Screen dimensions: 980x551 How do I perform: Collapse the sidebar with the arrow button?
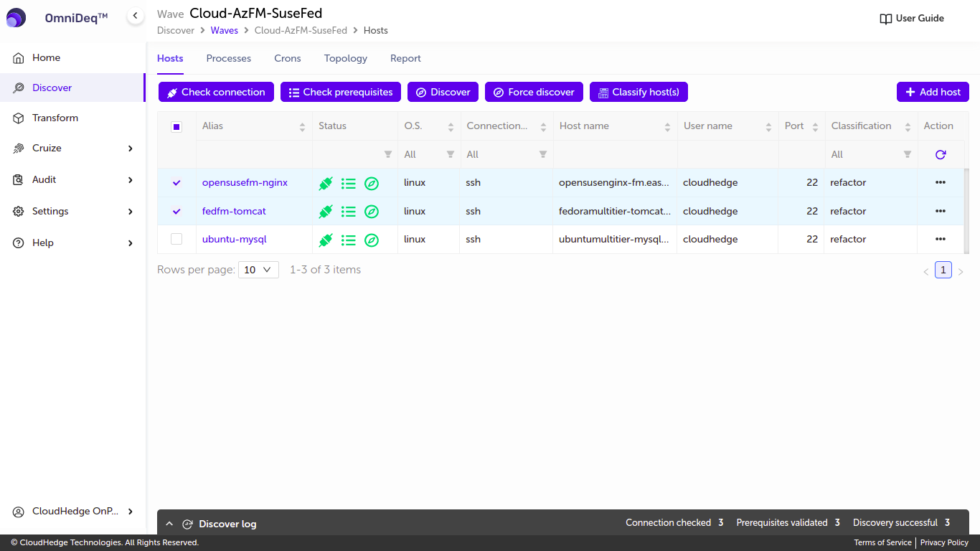(x=135, y=16)
